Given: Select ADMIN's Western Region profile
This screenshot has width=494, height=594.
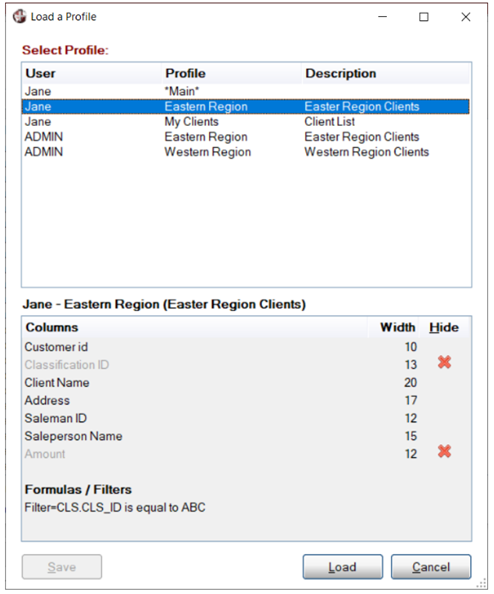Looking at the screenshot, I should (245, 152).
